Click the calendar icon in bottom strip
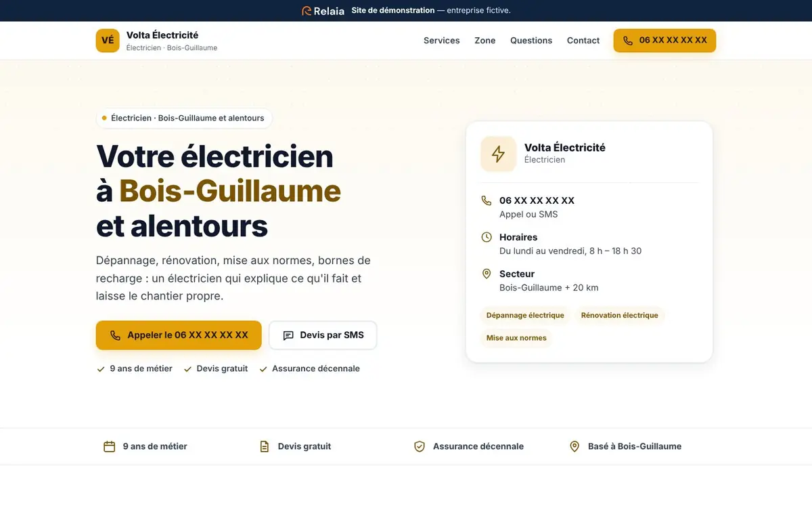This screenshot has width=812, height=508. point(109,446)
